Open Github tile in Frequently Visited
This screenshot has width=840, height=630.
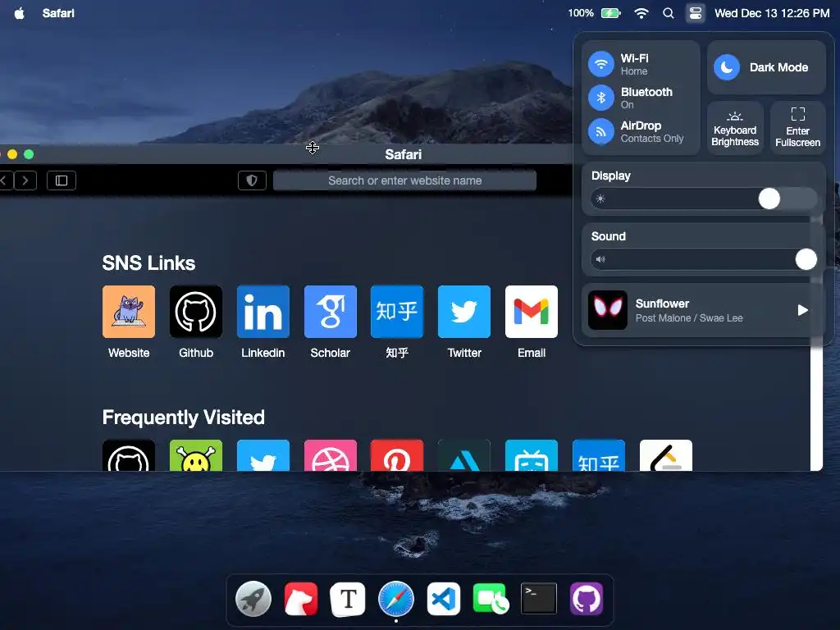(129, 456)
